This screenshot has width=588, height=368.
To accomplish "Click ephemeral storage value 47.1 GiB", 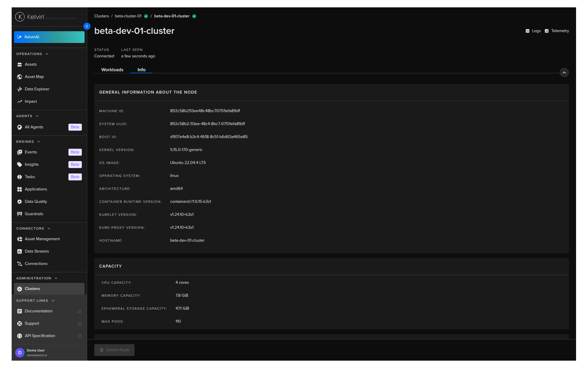I will click(182, 308).
